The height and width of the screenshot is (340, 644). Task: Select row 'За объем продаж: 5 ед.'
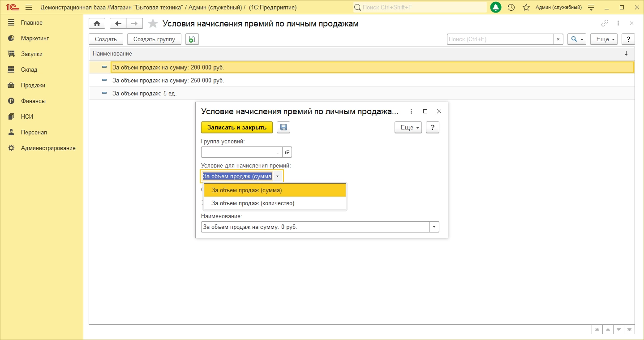(362, 93)
